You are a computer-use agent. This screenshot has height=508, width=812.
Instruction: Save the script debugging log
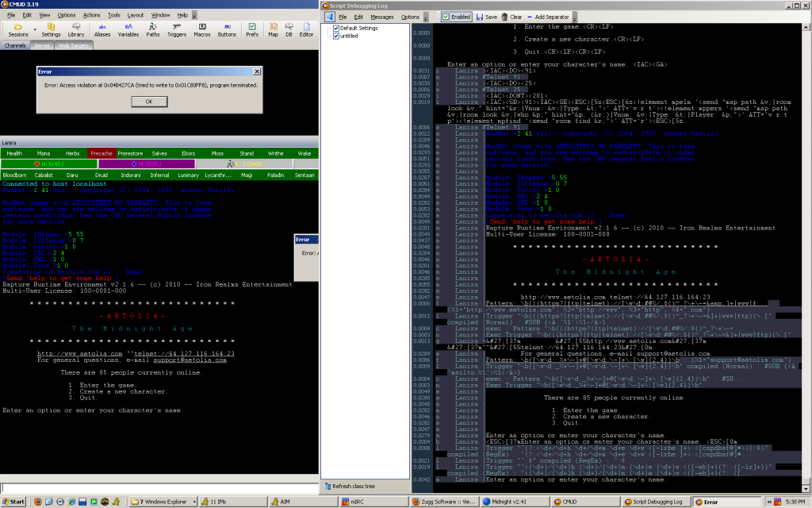coord(486,17)
